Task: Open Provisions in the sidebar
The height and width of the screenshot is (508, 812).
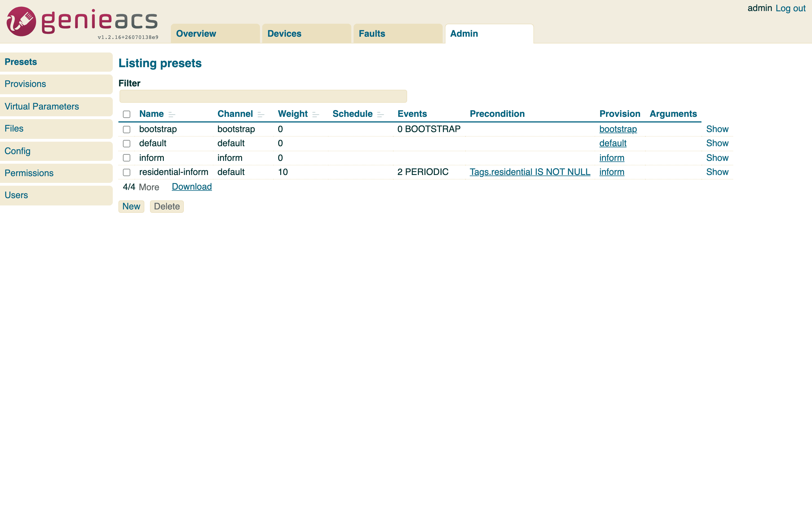Action: pyautogui.click(x=56, y=84)
